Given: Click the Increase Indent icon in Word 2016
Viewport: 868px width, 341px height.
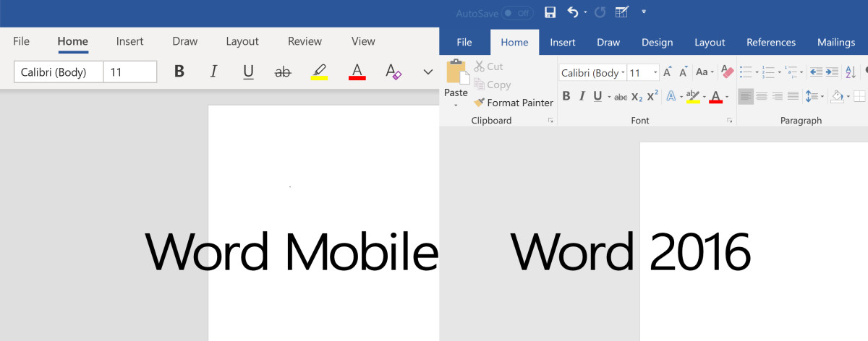Looking at the screenshot, I should [832, 72].
